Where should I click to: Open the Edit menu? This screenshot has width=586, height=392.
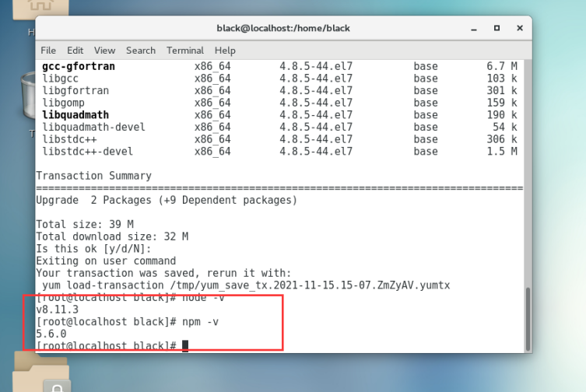(x=75, y=51)
